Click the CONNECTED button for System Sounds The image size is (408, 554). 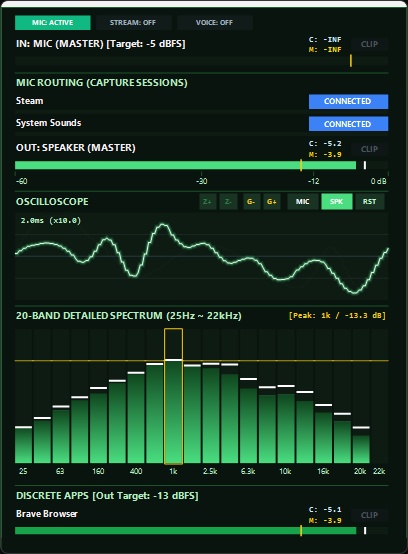coord(348,124)
